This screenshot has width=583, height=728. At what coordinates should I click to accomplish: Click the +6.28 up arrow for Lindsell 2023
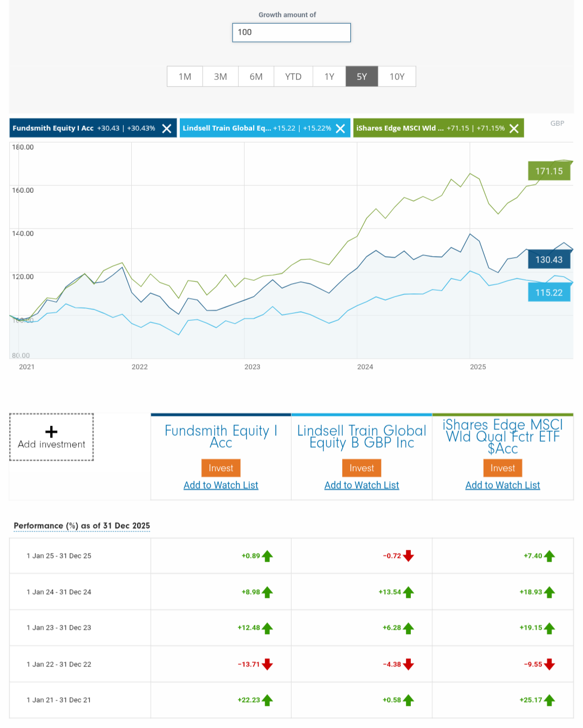coord(409,628)
